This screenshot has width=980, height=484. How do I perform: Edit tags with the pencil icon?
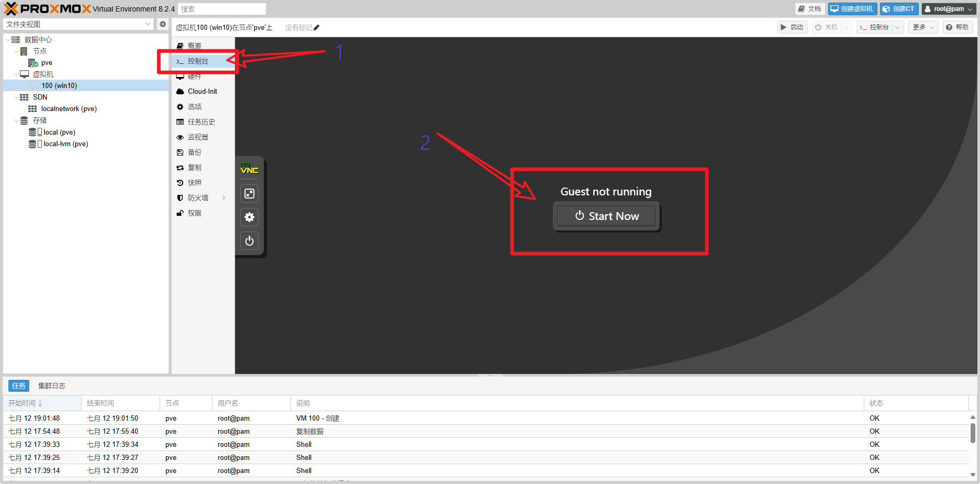[x=316, y=28]
